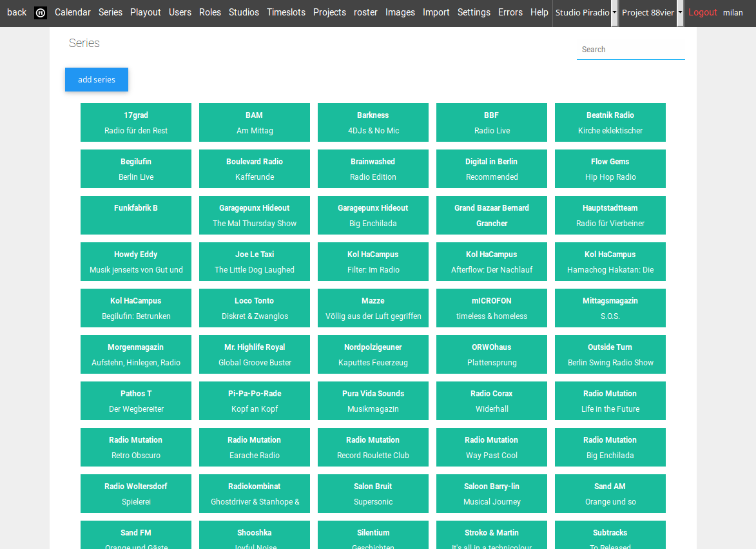Log out using the Logout link
Viewport: 756px width, 549px height.
tap(703, 12)
